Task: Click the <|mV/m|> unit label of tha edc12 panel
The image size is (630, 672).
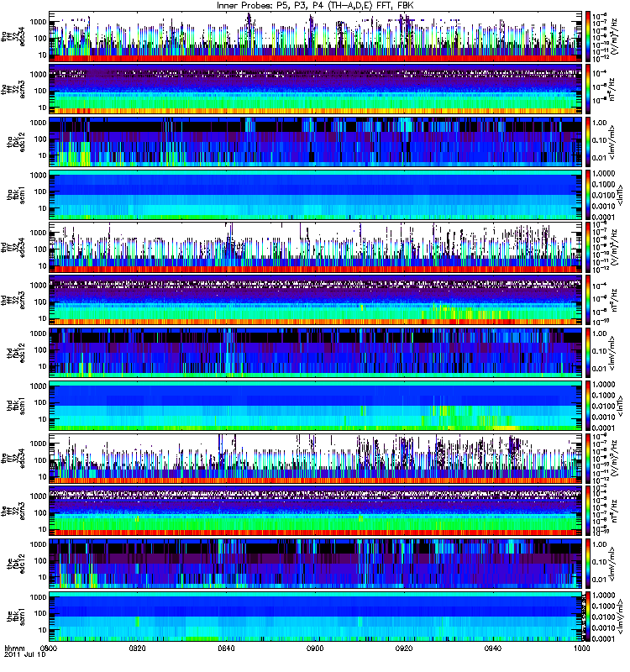Action: coord(612,142)
